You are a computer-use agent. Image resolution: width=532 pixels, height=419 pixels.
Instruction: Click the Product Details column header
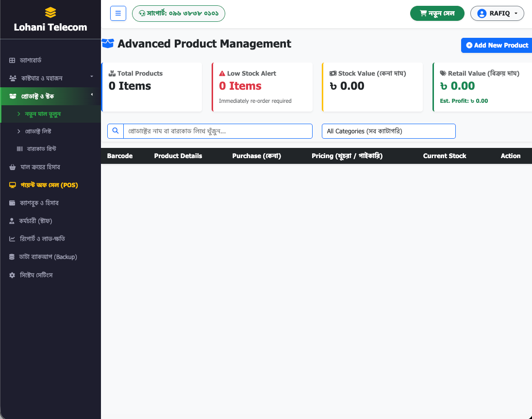coord(178,156)
